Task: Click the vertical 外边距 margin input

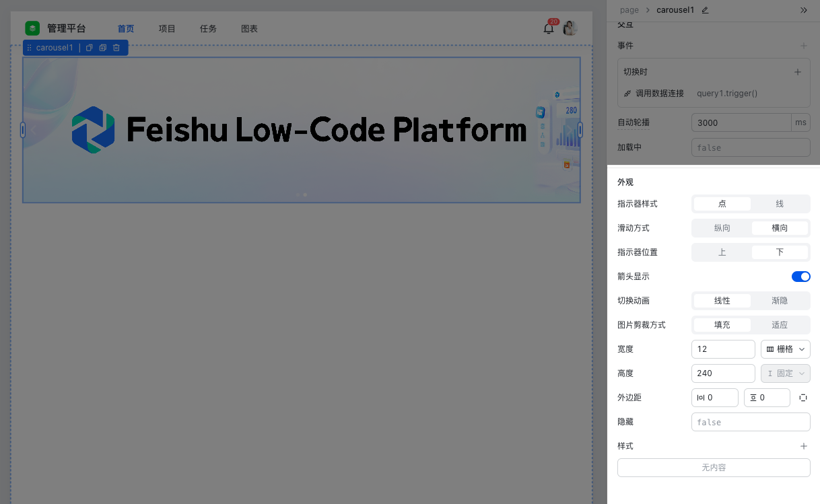Action: click(767, 398)
